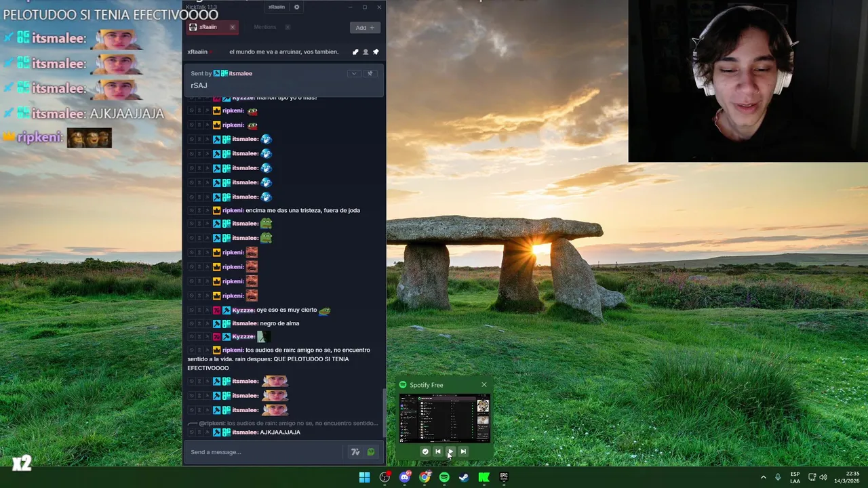Open the network tray icon

click(812, 477)
